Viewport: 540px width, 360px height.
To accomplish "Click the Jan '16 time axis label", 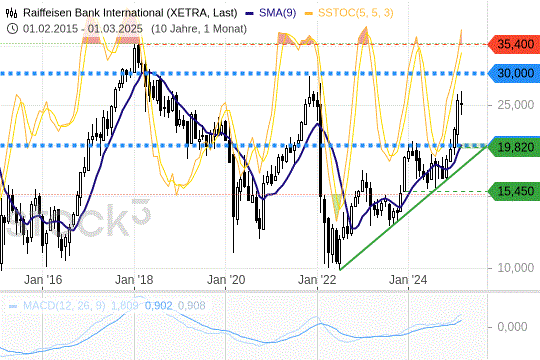I will (43, 280).
